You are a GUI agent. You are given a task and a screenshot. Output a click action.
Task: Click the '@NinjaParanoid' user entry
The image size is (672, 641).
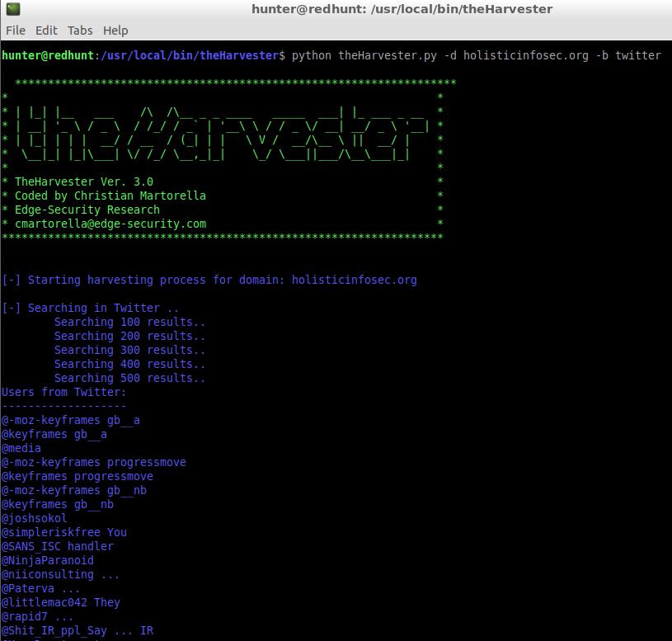pyautogui.click(x=48, y=561)
